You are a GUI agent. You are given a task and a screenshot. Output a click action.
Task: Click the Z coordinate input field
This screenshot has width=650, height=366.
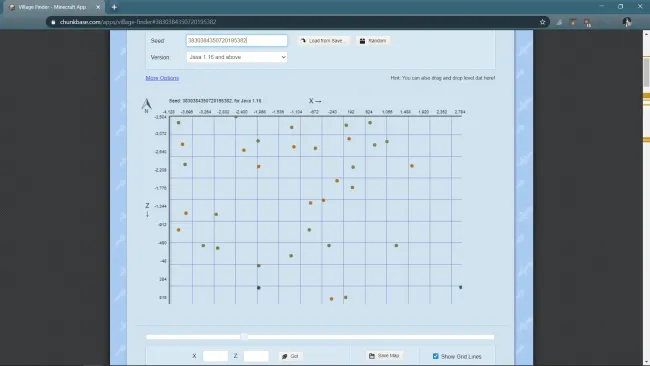click(256, 356)
